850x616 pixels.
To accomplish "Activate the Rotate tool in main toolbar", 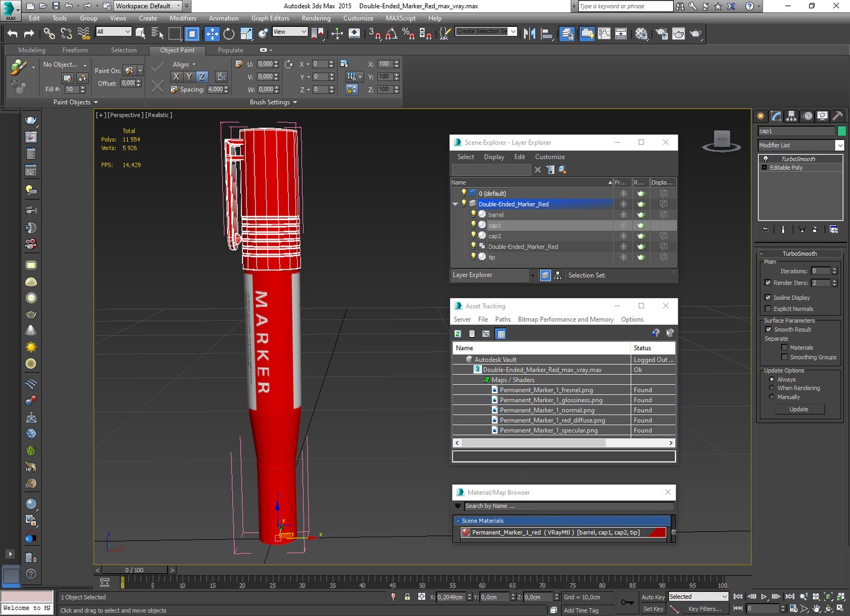I will [x=229, y=34].
